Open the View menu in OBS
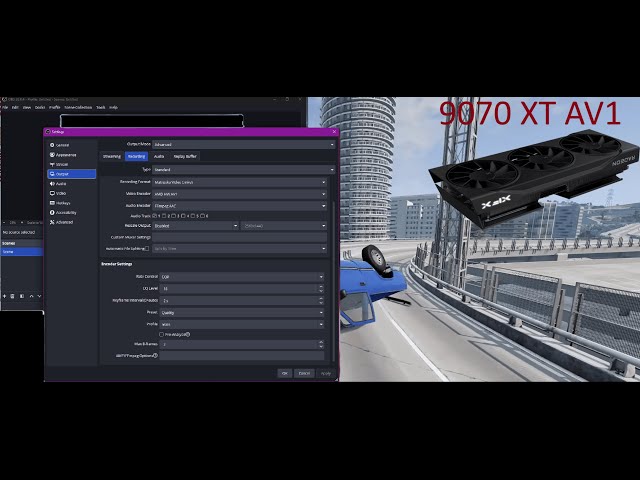The width and height of the screenshot is (640, 480). coord(27,107)
